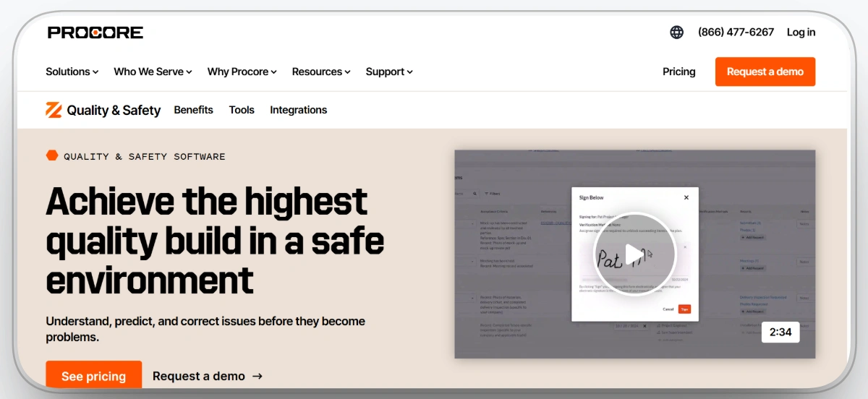
Task: Jump to the Tools section
Action: tap(242, 110)
